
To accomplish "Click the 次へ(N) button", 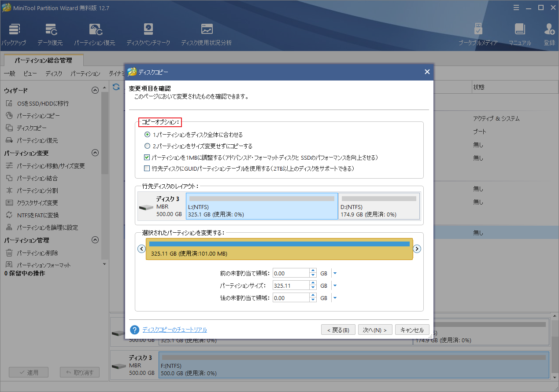I will pyautogui.click(x=375, y=330).
